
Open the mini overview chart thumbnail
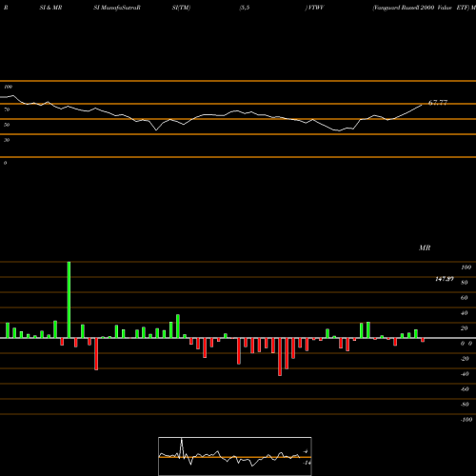(235, 456)
